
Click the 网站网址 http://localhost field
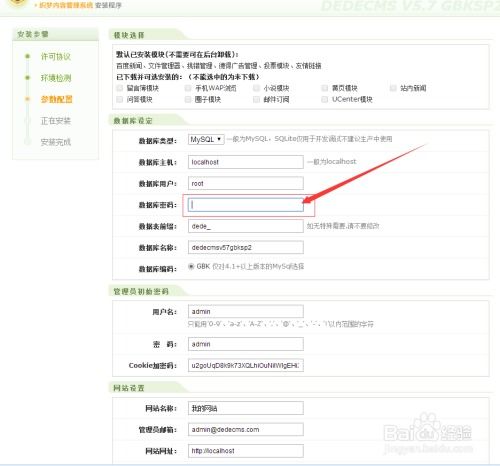point(246,451)
